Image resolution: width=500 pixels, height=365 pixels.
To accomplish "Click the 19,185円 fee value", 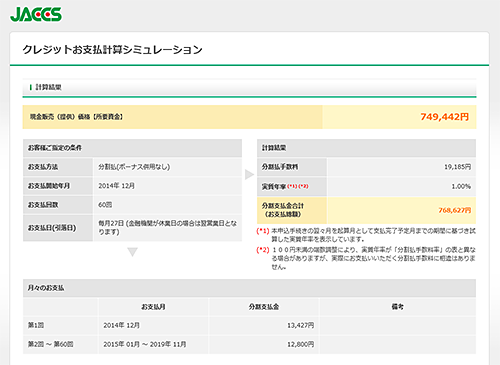I will click(457, 167).
